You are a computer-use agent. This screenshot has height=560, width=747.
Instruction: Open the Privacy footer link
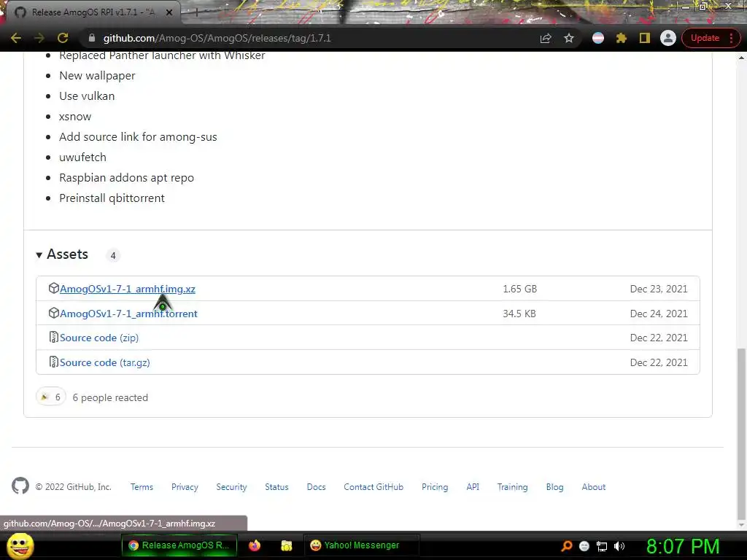coord(185,487)
